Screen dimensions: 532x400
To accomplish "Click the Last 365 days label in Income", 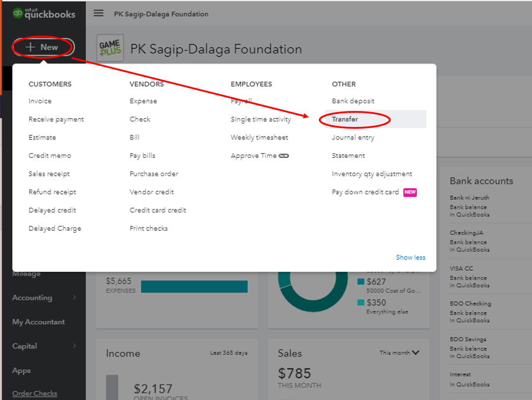I will coord(229,353).
